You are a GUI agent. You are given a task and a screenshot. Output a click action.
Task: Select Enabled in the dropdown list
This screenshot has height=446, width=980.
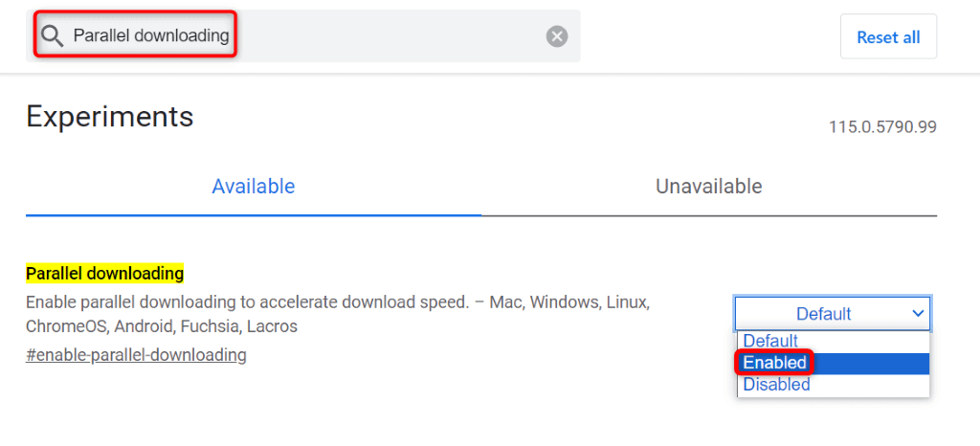[x=775, y=363]
